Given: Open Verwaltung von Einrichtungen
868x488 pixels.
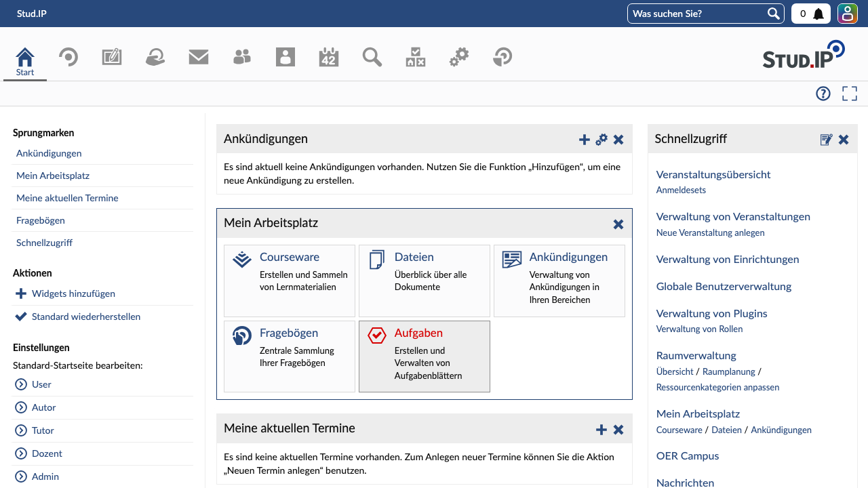Looking at the screenshot, I should pyautogui.click(x=728, y=259).
